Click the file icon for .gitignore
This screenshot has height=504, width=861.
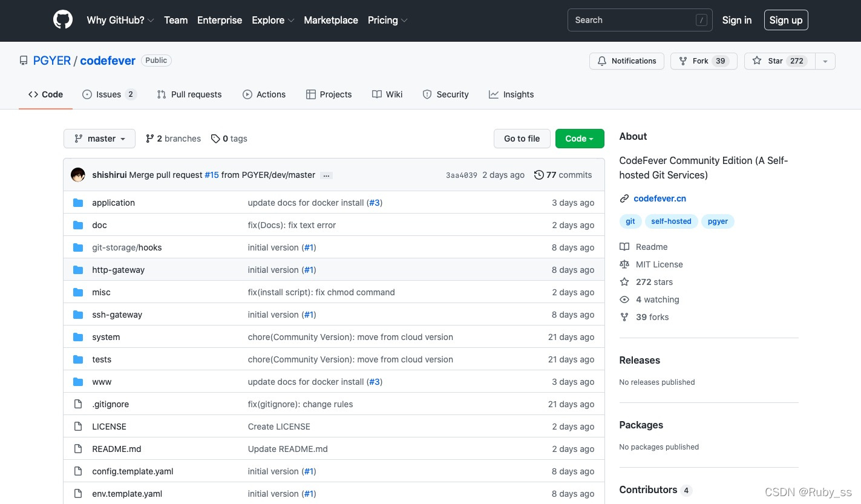click(78, 404)
